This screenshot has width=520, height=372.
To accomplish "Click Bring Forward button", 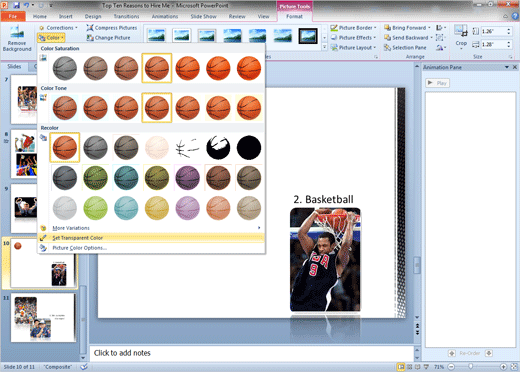I will coord(407,28).
